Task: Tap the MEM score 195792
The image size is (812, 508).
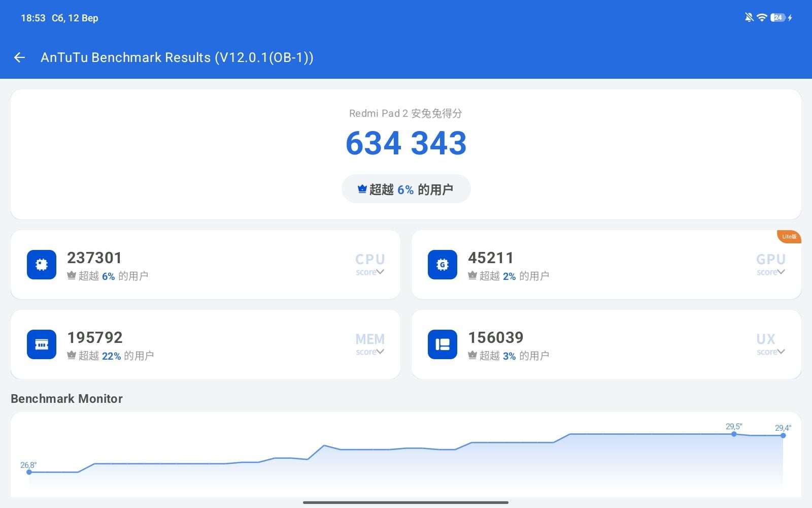Action: [x=95, y=337]
